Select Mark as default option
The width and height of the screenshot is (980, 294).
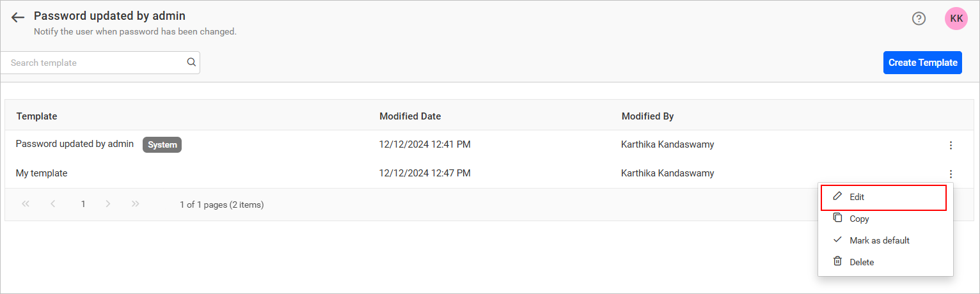[879, 240]
